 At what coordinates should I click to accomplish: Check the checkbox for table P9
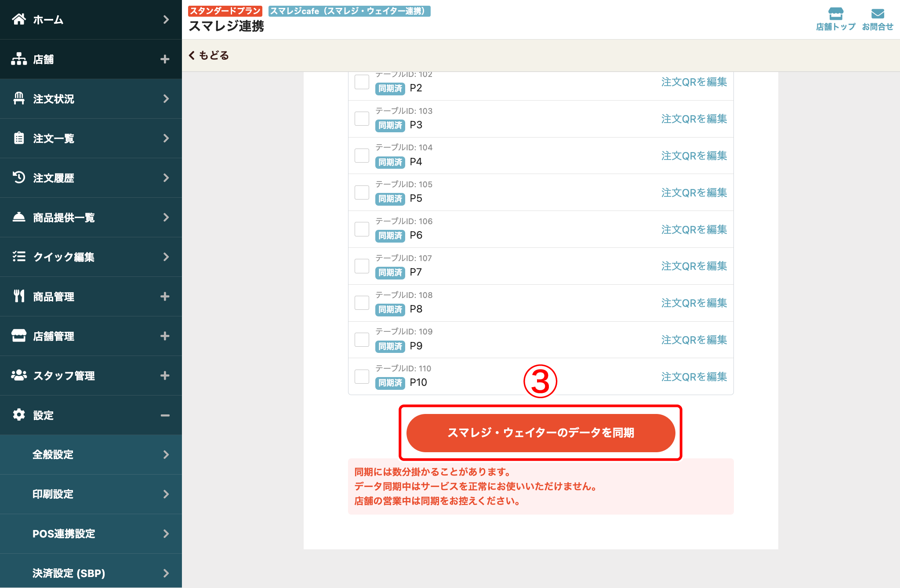(362, 340)
